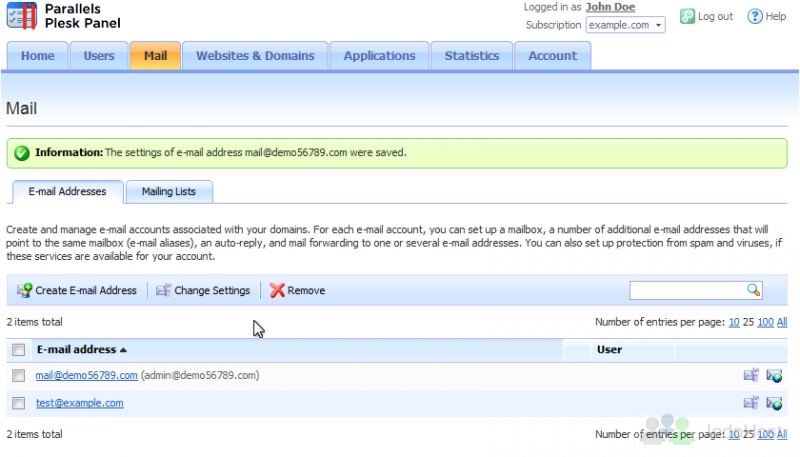The height and width of the screenshot is (457, 800).
Task: Check the box for mail@demo56789.com
Action: point(18,375)
